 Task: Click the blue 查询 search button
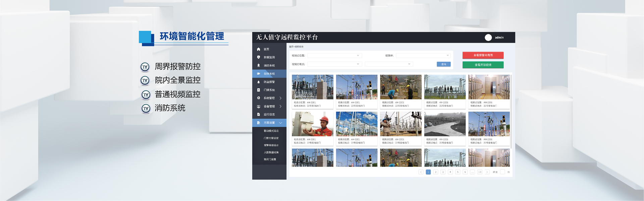pos(443,64)
